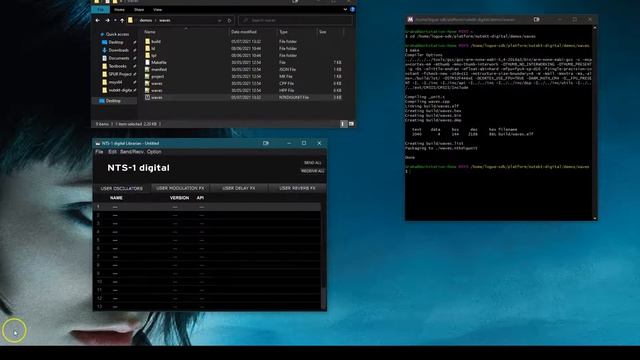The height and width of the screenshot is (360, 640).
Task: Click the terminal window scrollbar
Action: click(x=595, y=122)
